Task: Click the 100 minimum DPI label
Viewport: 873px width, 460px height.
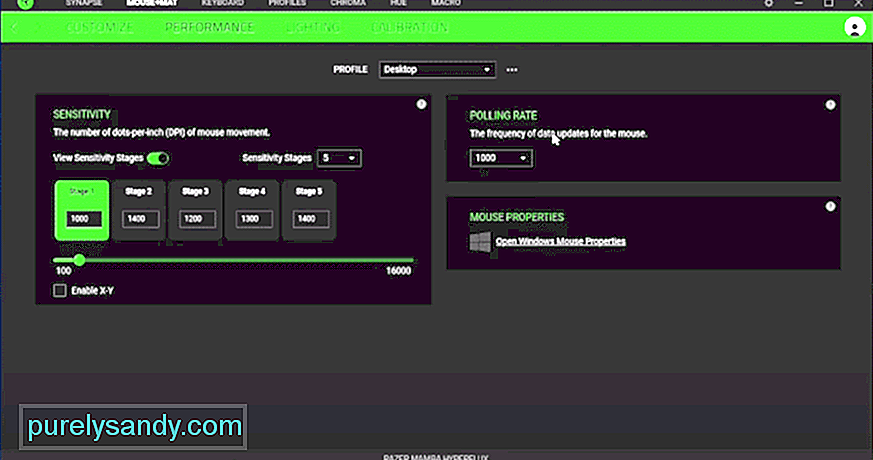Action: tap(63, 271)
